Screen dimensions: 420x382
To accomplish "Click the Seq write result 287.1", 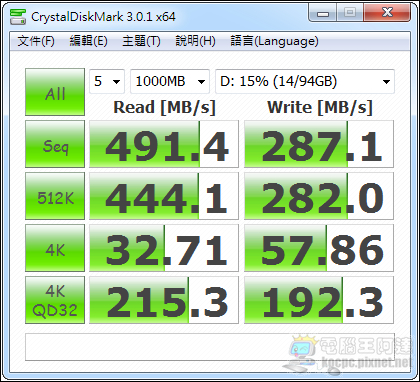I will [x=319, y=144].
